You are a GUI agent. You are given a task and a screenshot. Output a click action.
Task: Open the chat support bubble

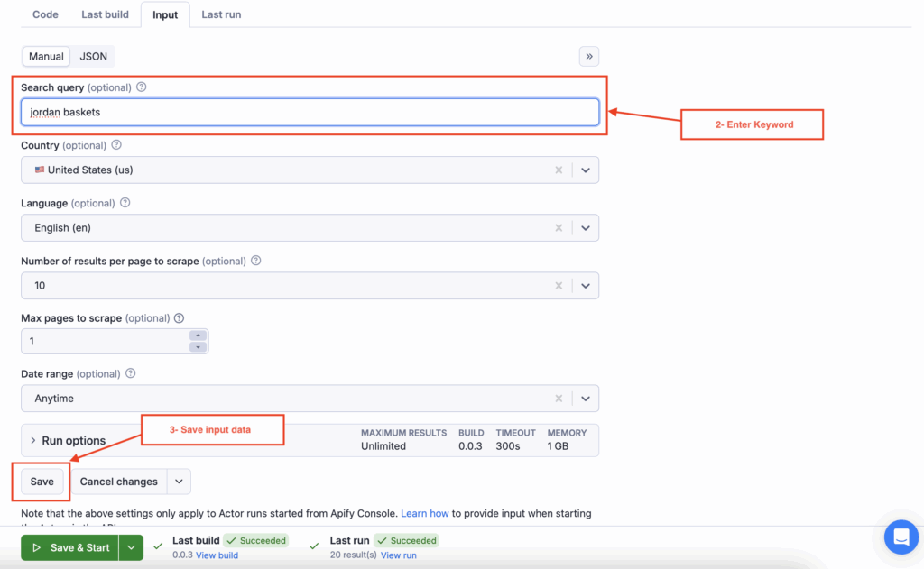pyautogui.click(x=901, y=537)
